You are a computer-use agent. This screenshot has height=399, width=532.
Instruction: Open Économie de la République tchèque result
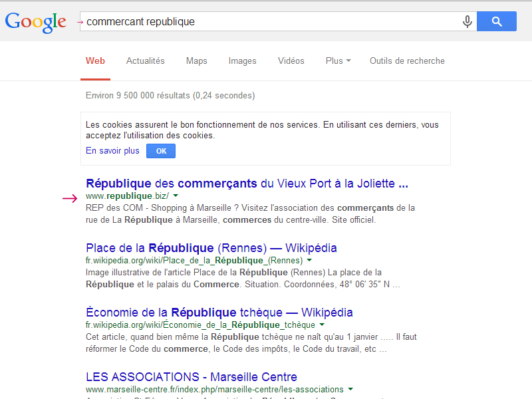(x=219, y=313)
